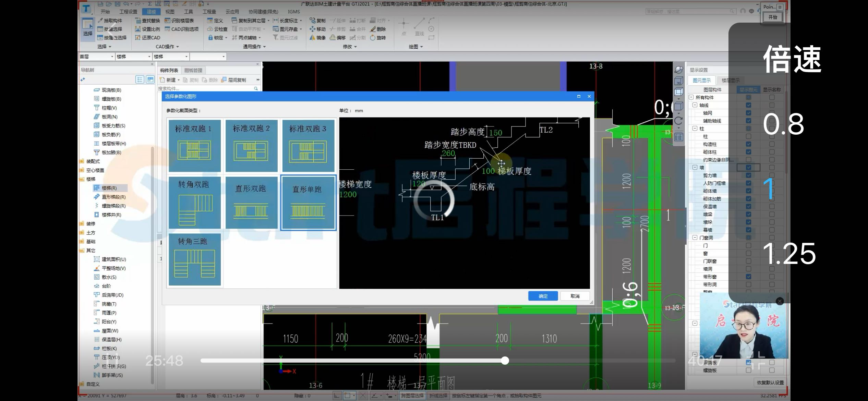Click the 查找替换 find and replace tool

coord(147,21)
